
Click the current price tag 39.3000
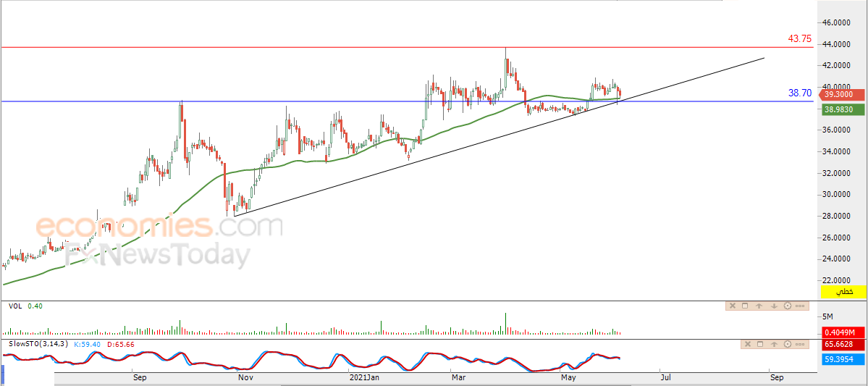pos(842,95)
